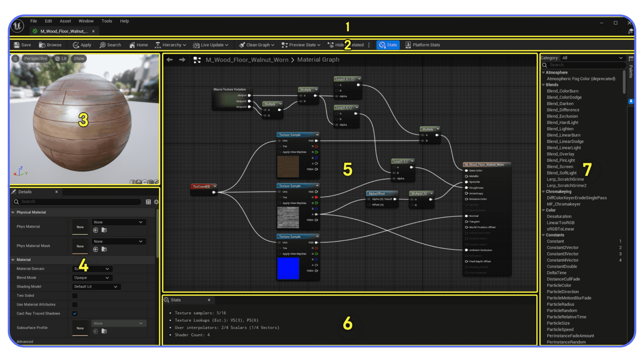Open the Clean Graph dropdown
Image resolution: width=644 pixels, height=362 pixels.
(x=257, y=45)
